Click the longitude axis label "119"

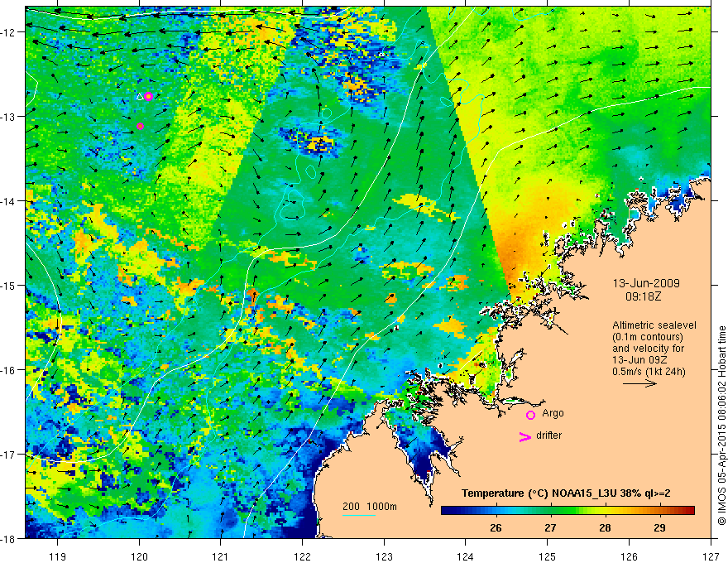[58, 556]
